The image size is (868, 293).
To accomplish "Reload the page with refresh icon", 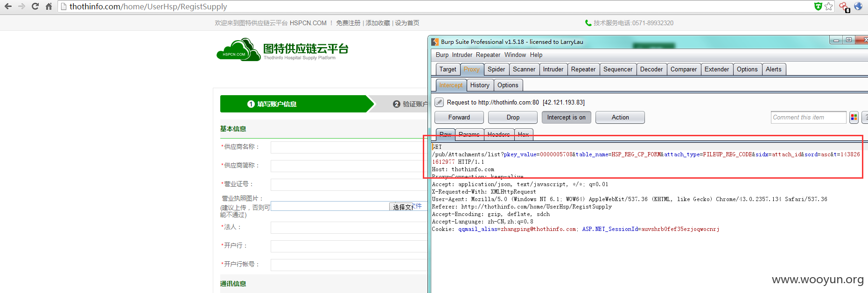I will tap(35, 7).
